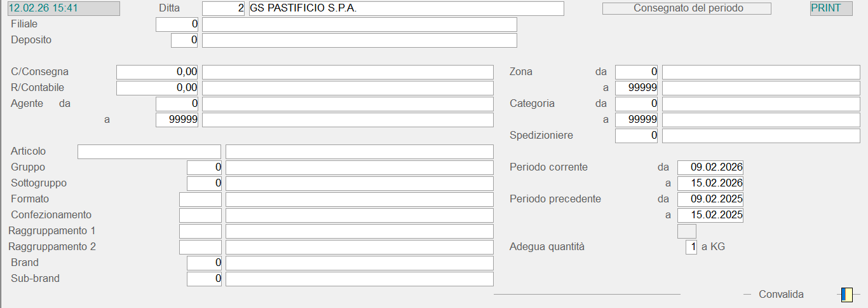Focus the Zona 'a' field showing 99999
The width and height of the screenshot is (868, 308).
tap(636, 88)
